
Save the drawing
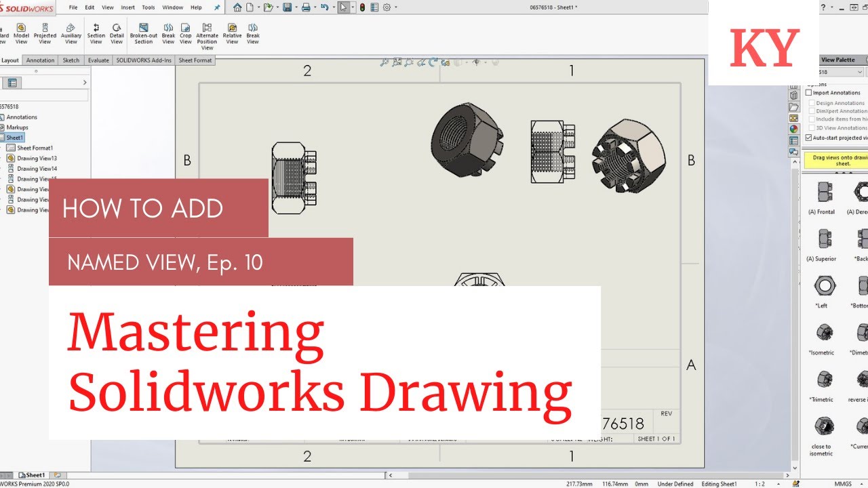[288, 7]
